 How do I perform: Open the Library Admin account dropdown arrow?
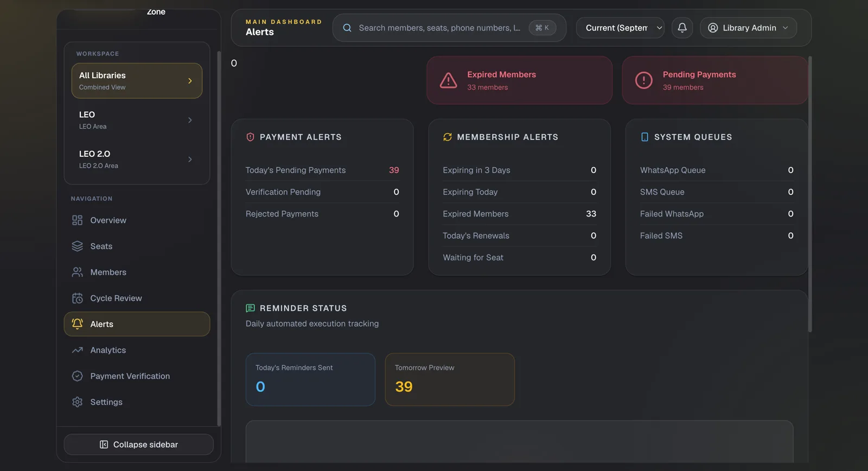coord(785,28)
